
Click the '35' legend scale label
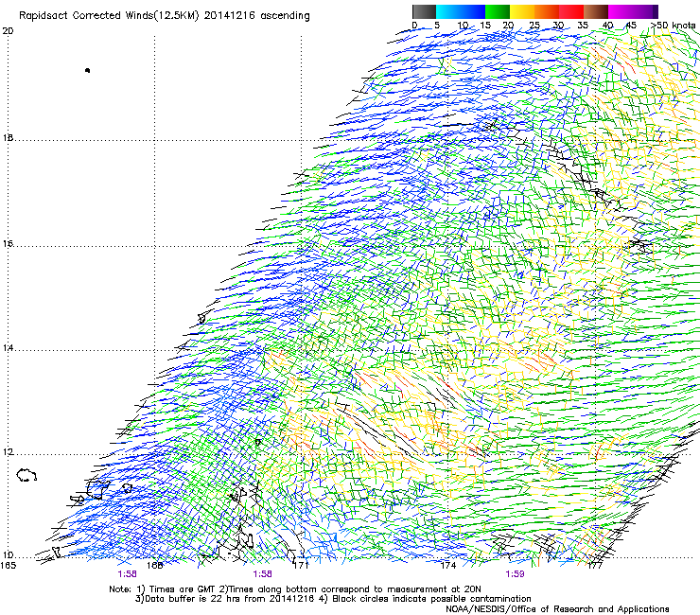tap(583, 26)
